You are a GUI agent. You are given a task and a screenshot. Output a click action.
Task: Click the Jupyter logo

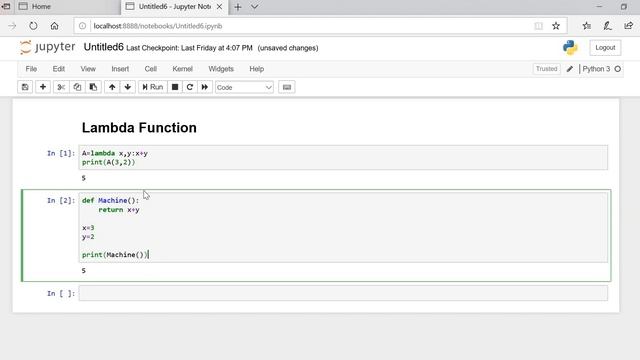pyautogui.click(x=47, y=47)
